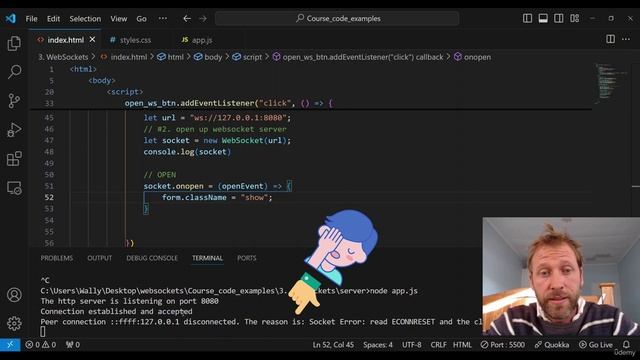Select the TERMINAL panel tab
640x360 pixels.
pos(207,258)
